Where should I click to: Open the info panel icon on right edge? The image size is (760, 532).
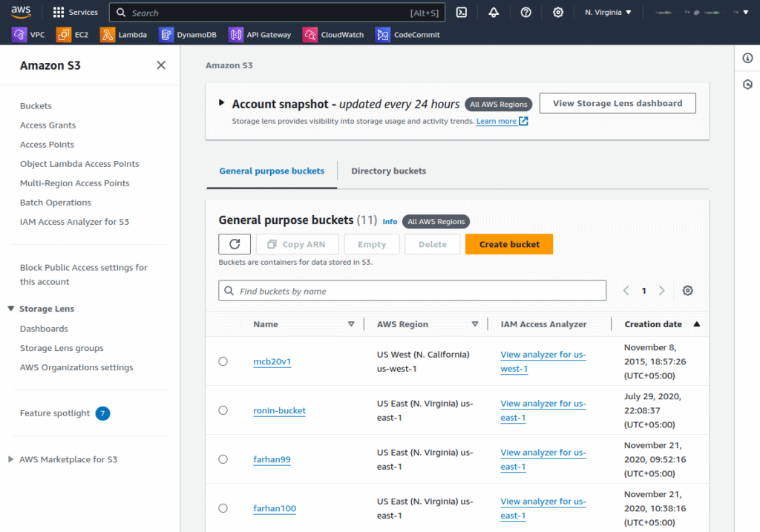coord(747,58)
